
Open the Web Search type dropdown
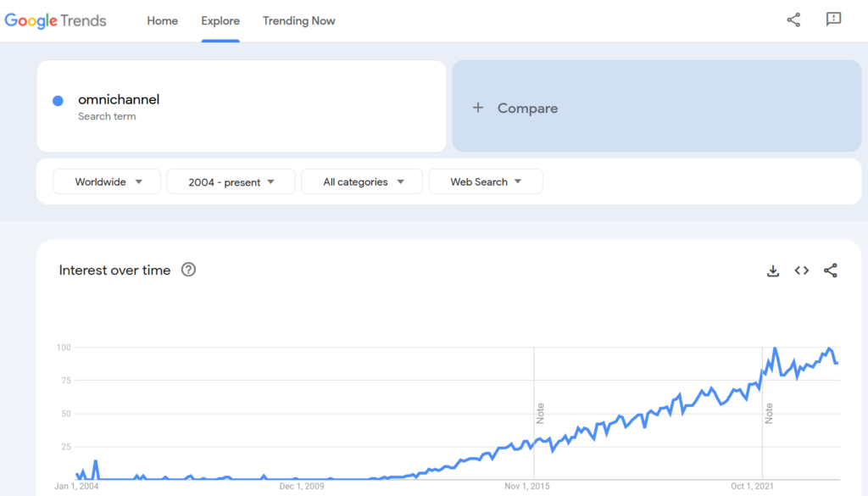(x=485, y=181)
